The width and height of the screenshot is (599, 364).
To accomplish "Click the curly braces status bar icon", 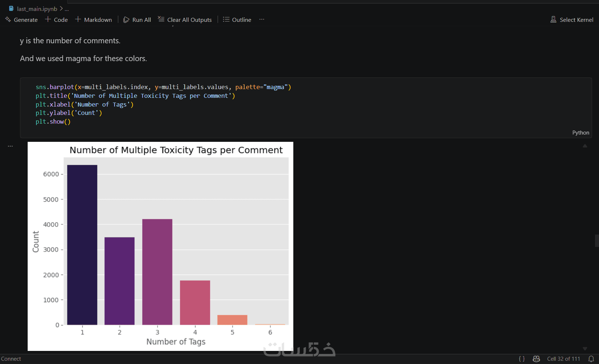I will pos(522,359).
